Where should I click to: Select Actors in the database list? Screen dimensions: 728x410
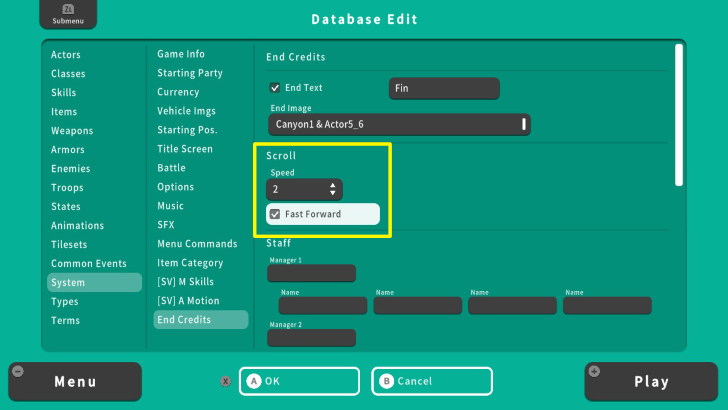click(66, 55)
